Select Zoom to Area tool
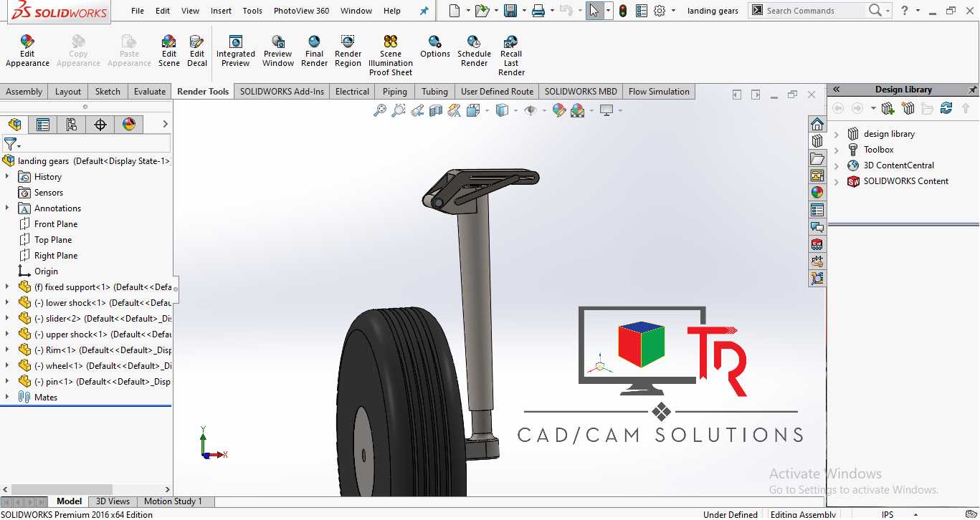 click(399, 110)
